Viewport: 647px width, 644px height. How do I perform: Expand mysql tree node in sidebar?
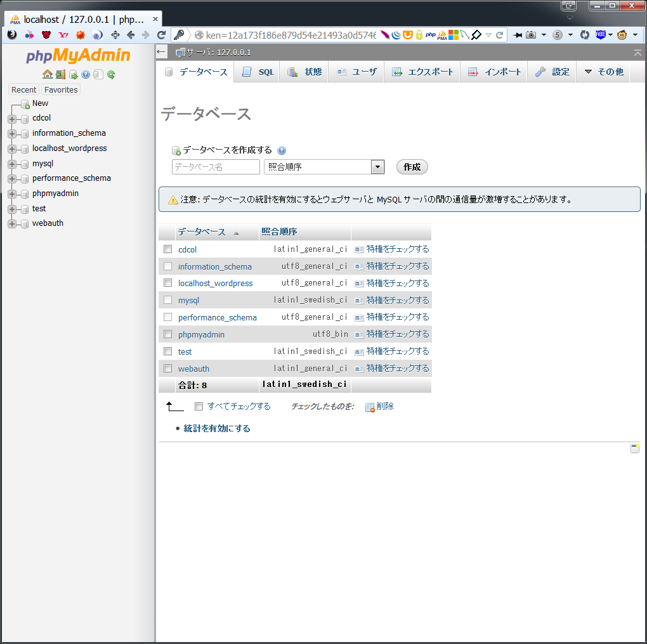pos(12,164)
